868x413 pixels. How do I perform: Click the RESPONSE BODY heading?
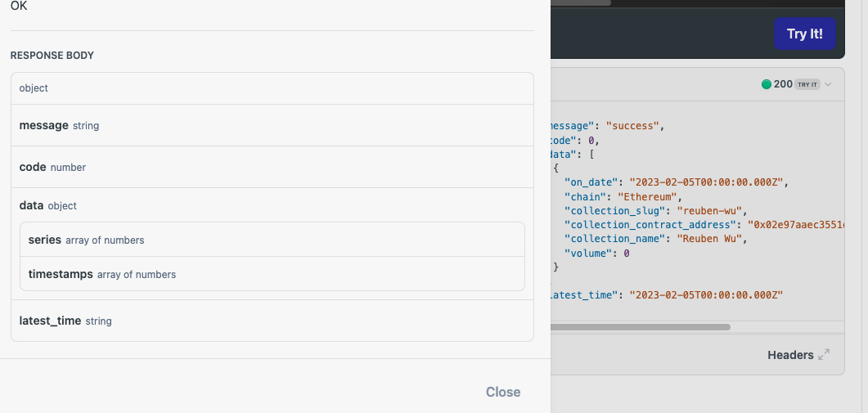52,56
